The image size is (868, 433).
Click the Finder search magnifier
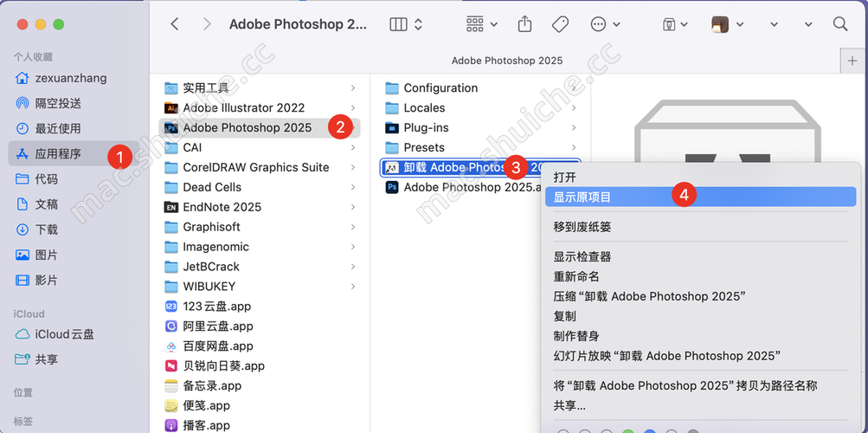[840, 23]
